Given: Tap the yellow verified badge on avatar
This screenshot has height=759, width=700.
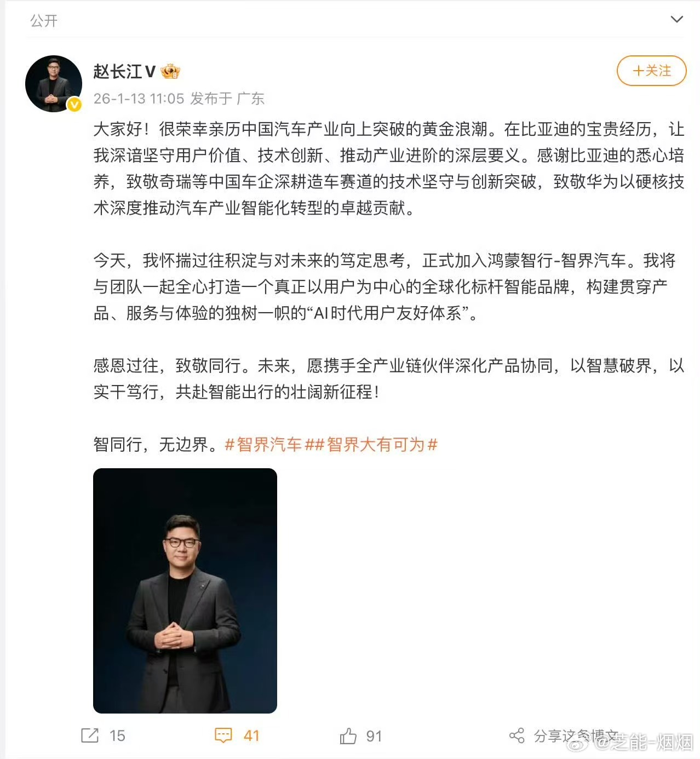Looking at the screenshot, I should tap(74, 105).
